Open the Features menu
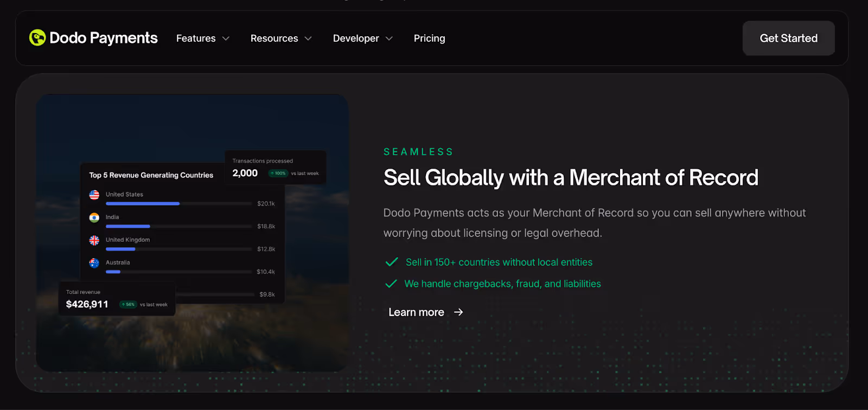Screen dimensions: 868x410 point(196,39)
